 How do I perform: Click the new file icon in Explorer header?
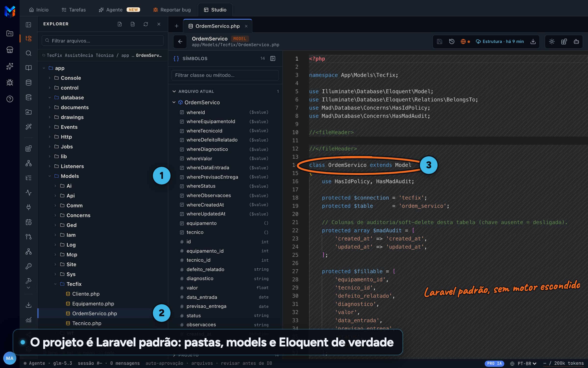tap(120, 24)
